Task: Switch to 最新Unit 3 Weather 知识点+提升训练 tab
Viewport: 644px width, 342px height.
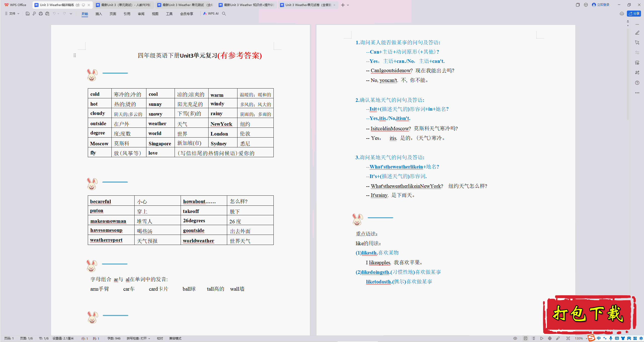Action: pos(246,5)
